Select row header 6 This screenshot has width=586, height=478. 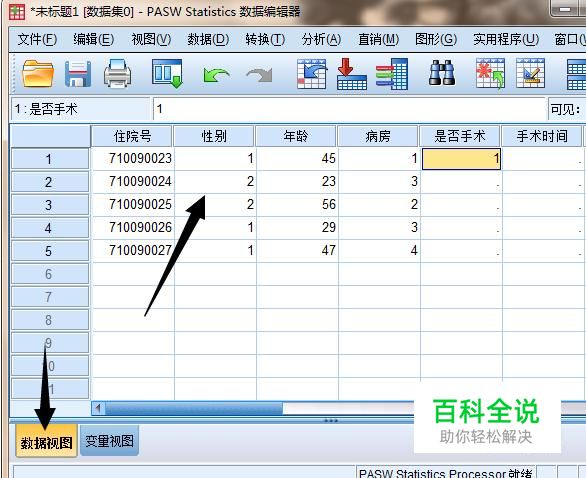coord(50,274)
